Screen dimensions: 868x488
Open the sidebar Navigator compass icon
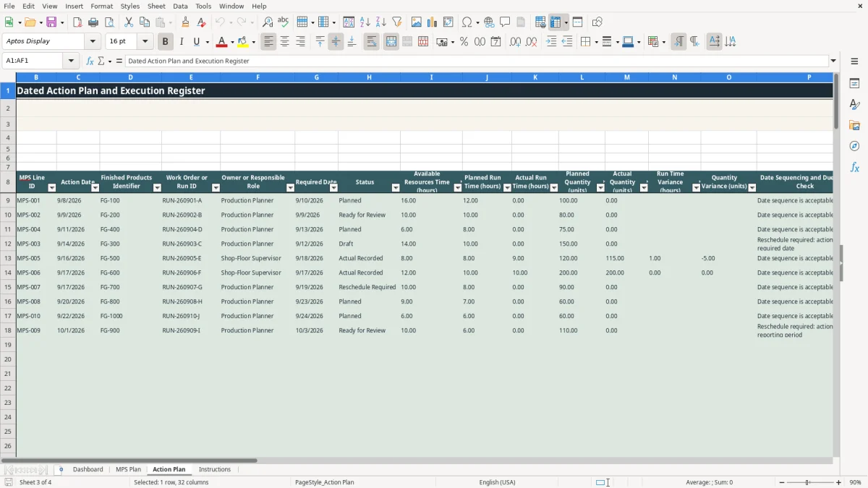854,146
